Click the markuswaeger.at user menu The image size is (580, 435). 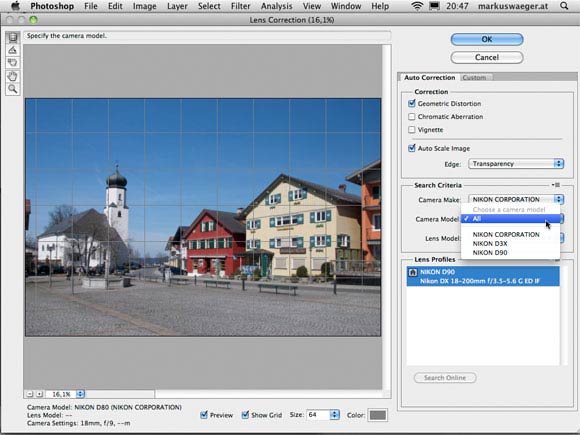tap(513, 6)
